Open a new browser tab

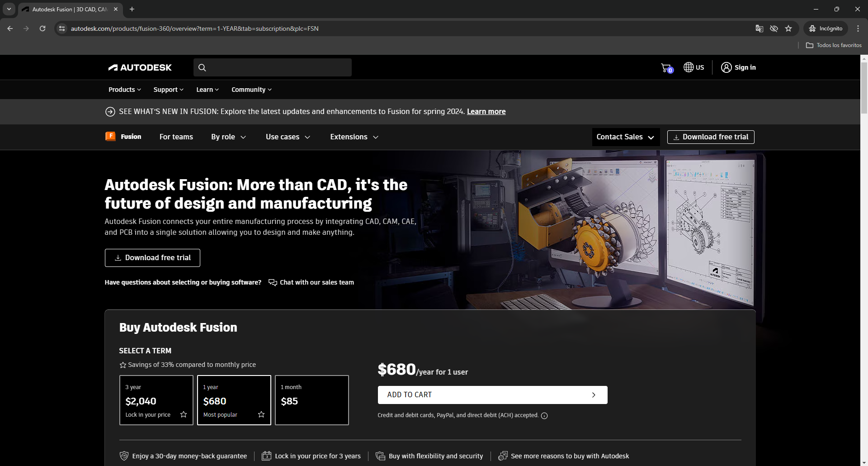coord(132,9)
